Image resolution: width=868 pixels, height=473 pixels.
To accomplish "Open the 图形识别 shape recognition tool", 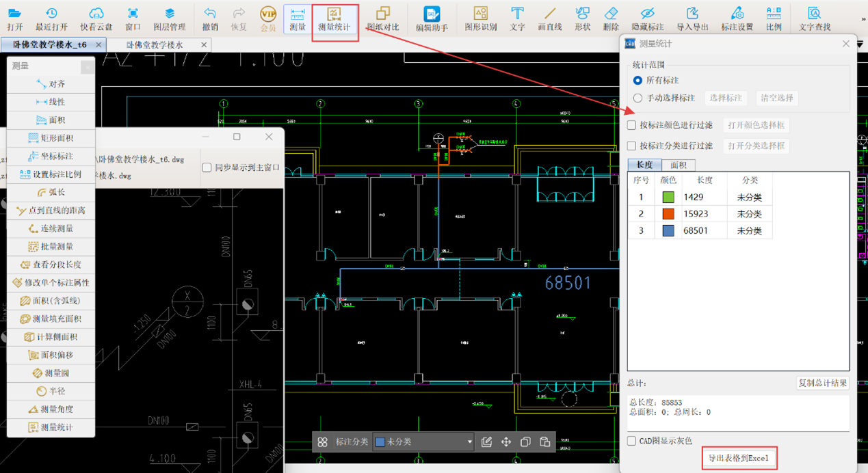I will 480,18.
